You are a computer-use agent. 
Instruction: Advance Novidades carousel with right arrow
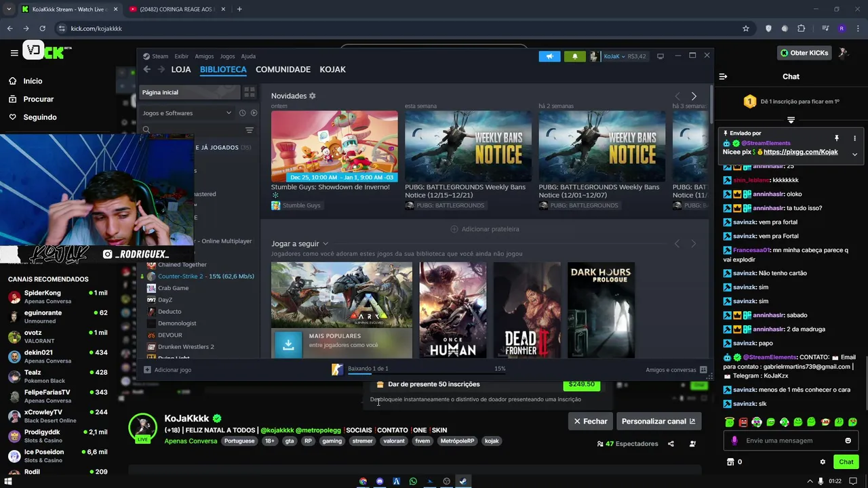tap(694, 96)
